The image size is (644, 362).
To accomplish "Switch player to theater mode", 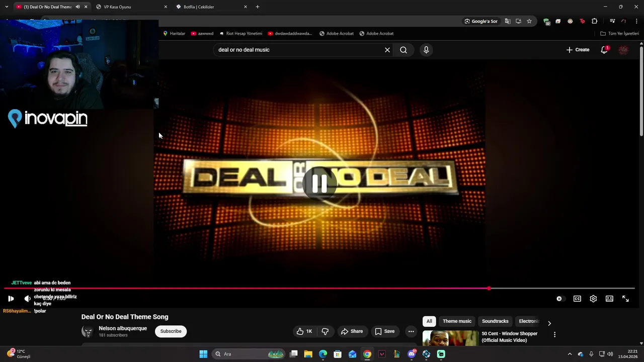I will (x=609, y=299).
